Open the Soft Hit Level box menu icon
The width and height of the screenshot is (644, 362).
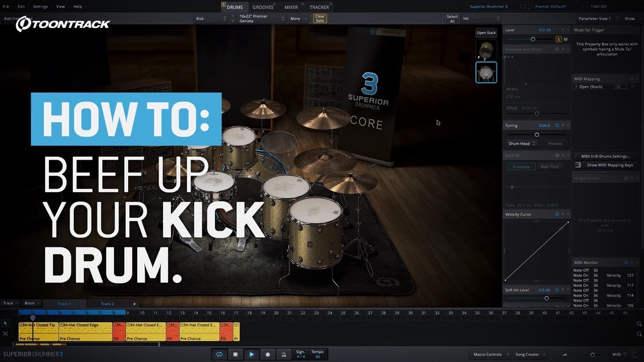(563, 290)
